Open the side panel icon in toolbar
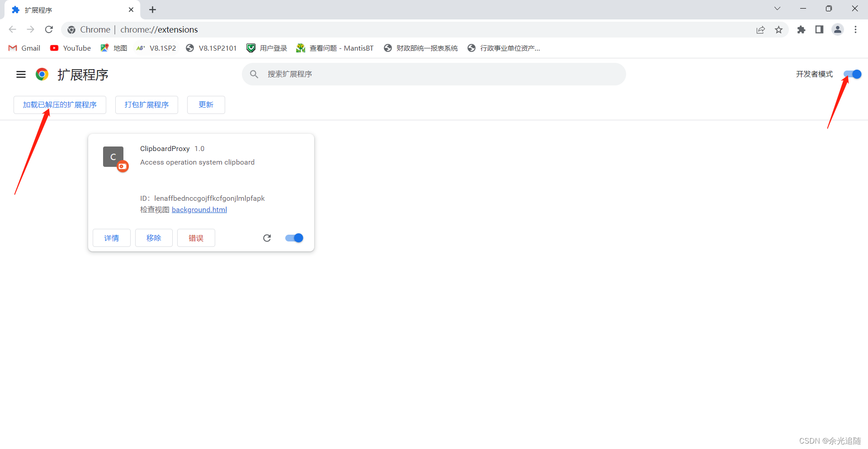Screen dimensions: 868x449 820,29
